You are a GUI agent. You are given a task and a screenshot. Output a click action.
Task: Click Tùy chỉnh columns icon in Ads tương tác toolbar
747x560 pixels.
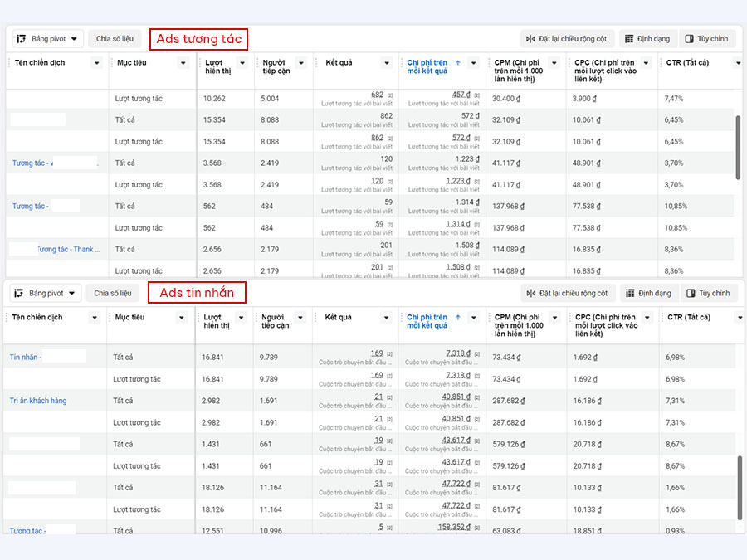coord(688,39)
